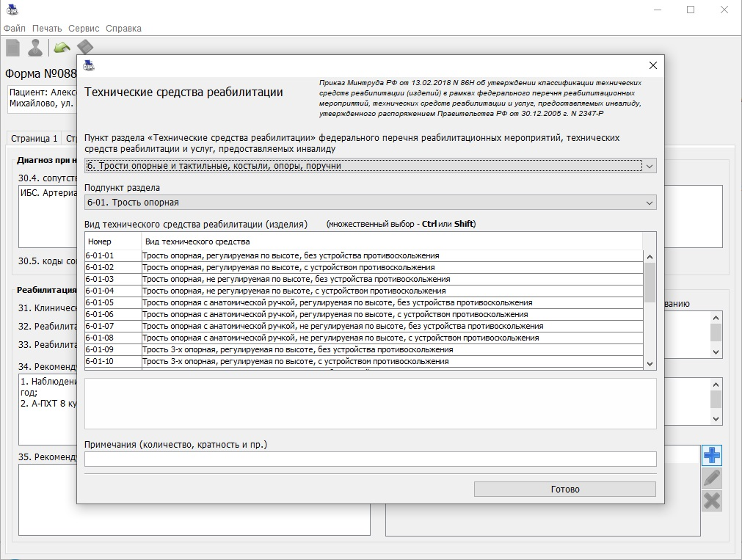The image size is (742, 560).
Task: Select row 6-01-10 in the list
Action: click(x=364, y=362)
